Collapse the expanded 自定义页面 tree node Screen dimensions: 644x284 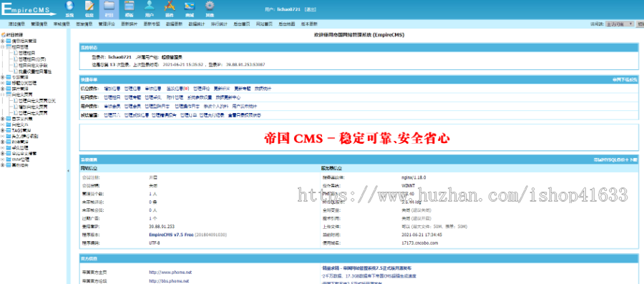click(x=2, y=94)
